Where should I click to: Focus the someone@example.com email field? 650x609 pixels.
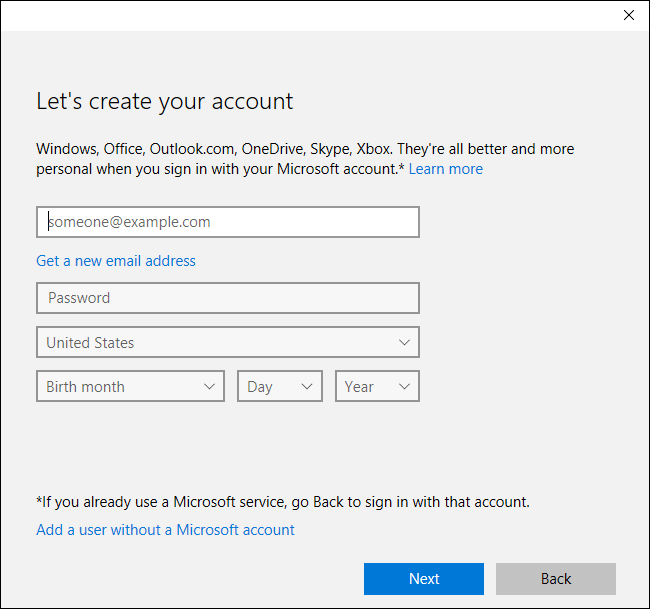click(228, 222)
